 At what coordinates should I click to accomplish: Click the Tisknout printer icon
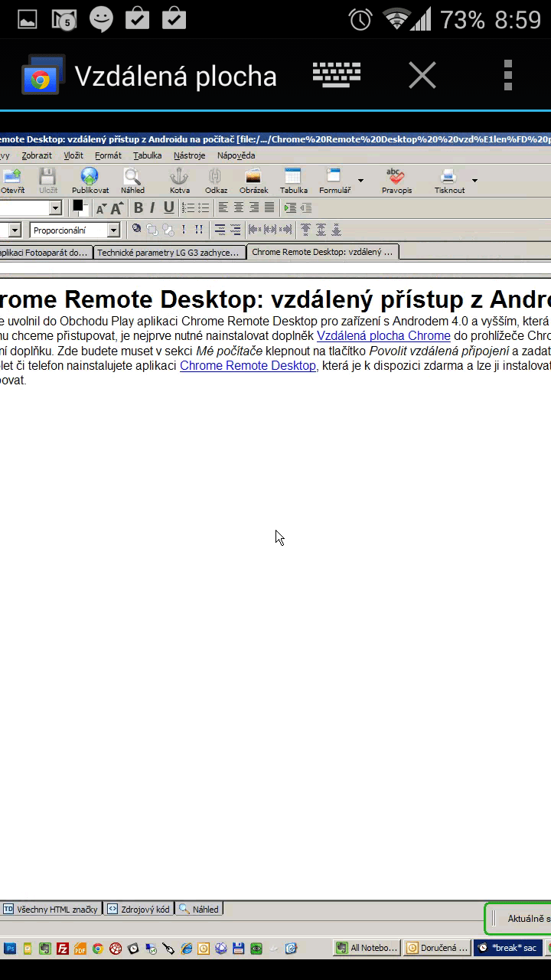pyautogui.click(x=449, y=181)
